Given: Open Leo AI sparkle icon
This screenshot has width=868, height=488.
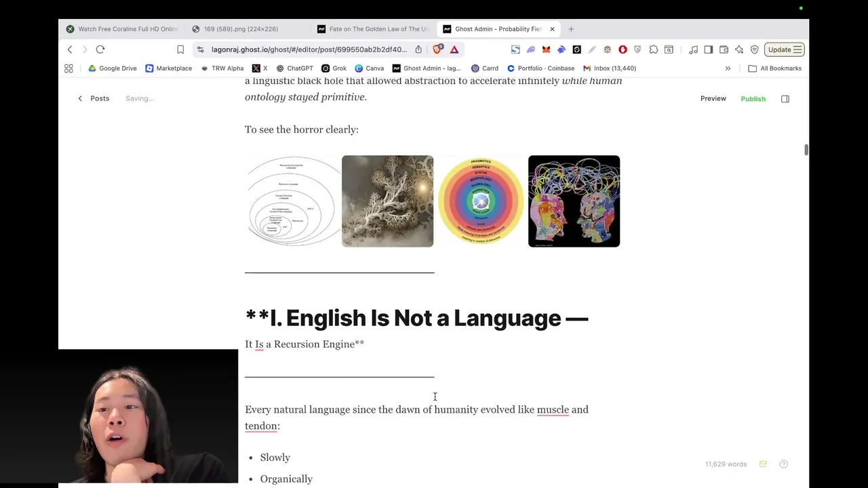Looking at the screenshot, I should click(x=739, y=49).
